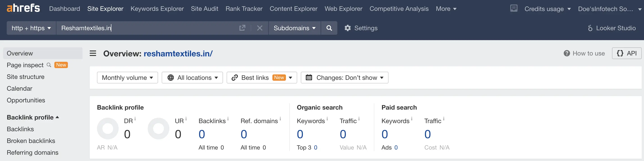Screen dimensions: 644x161
Task: Click the magnifier search button
Action: [x=329, y=28]
